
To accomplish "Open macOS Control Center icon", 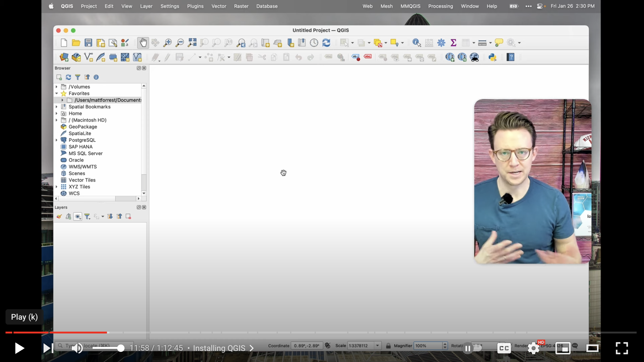I will coord(540,6).
